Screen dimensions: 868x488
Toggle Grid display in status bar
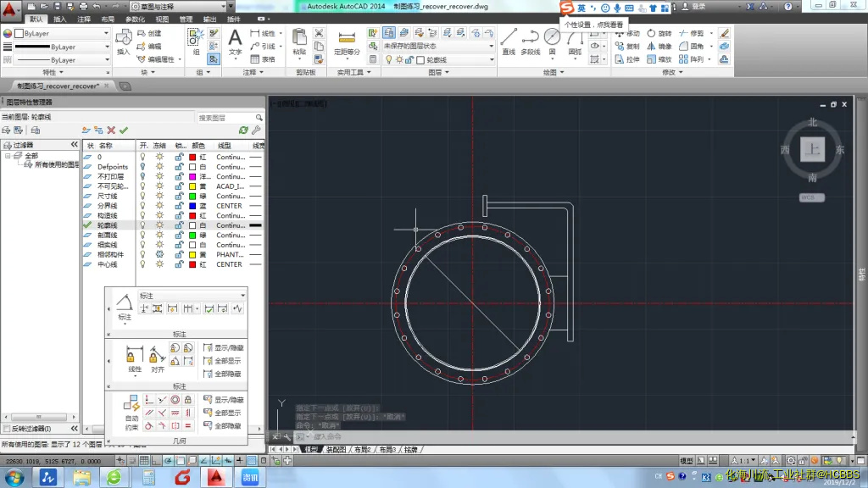coord(144,460)
